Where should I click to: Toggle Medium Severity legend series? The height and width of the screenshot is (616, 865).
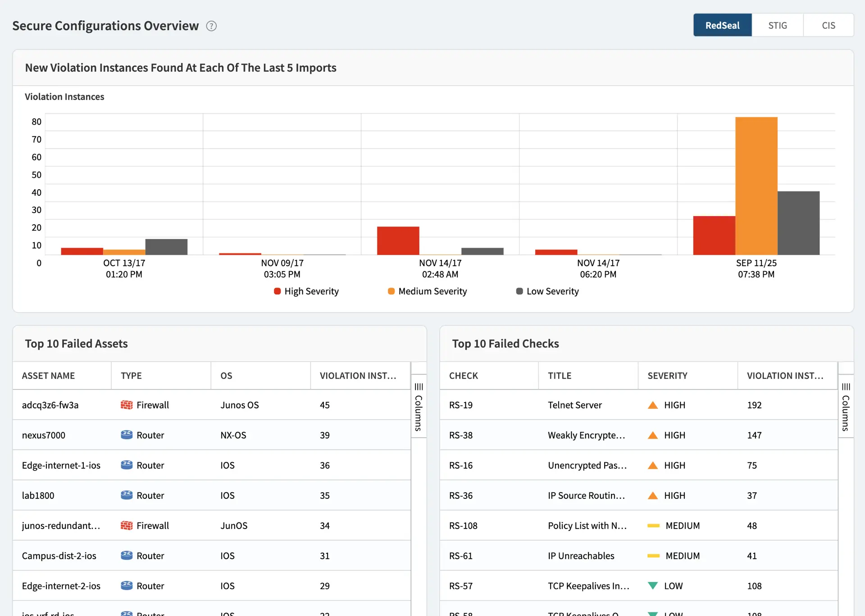point(427,291)
